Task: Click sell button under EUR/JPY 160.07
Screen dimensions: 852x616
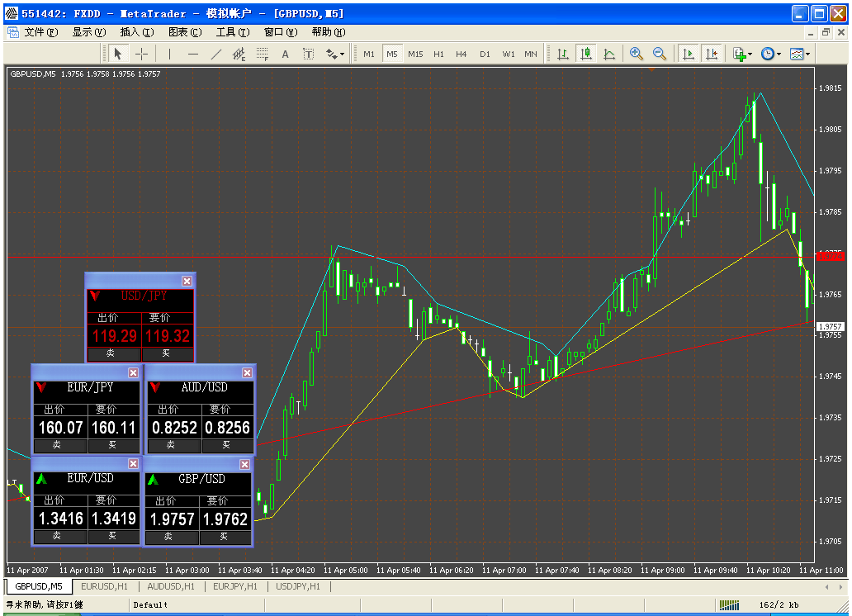Action: pyautogui.click(x=60, y=445)
